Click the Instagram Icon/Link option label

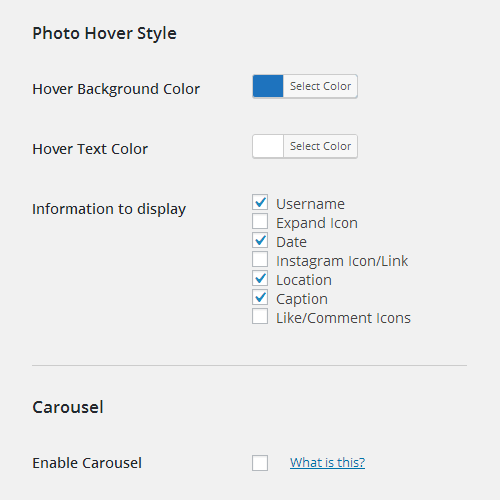pyautogui.click(x=342, y=261)
